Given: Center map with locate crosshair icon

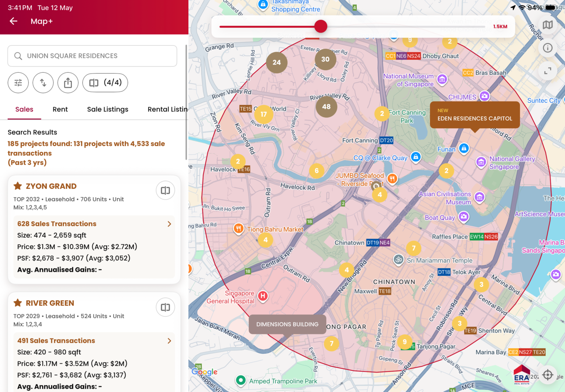Looking at the screenshot, I should tap(548, 375).
